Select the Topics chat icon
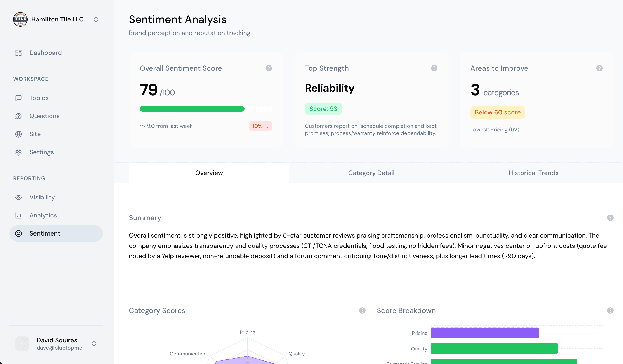 point(19,98)
